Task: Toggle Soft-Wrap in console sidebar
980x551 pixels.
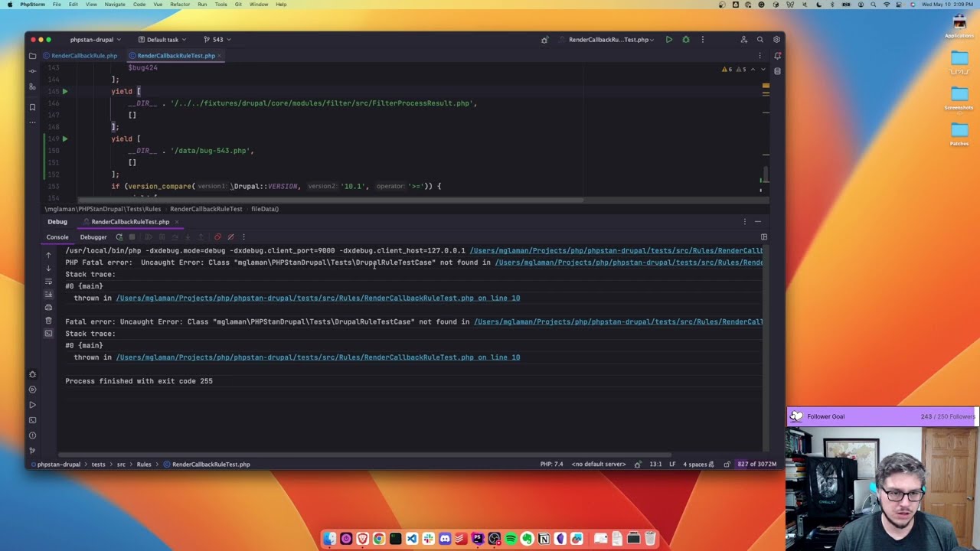Action: point(48,281)
